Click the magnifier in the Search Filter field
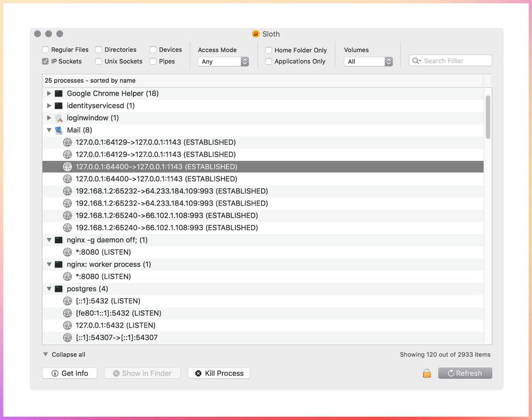This screenshot has height=420, width=532. click(x=415, y=60)
